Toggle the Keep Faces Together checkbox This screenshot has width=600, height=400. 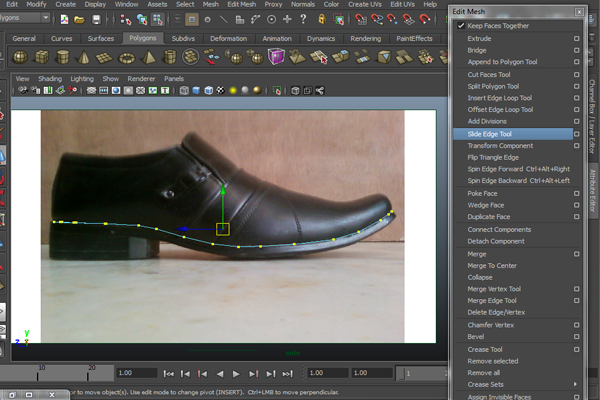click(461, 26)
